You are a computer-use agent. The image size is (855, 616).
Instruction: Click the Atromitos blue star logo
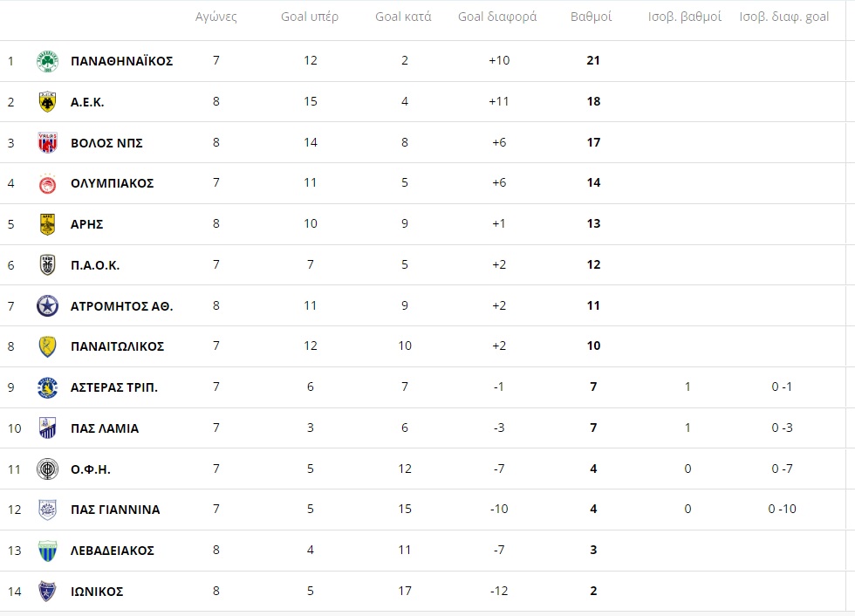47,306
